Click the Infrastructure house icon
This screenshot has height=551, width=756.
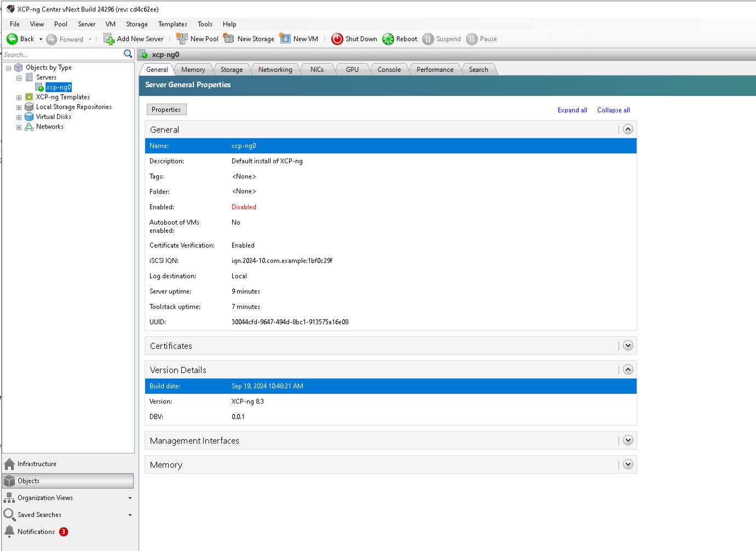click(x=9, y=464)
